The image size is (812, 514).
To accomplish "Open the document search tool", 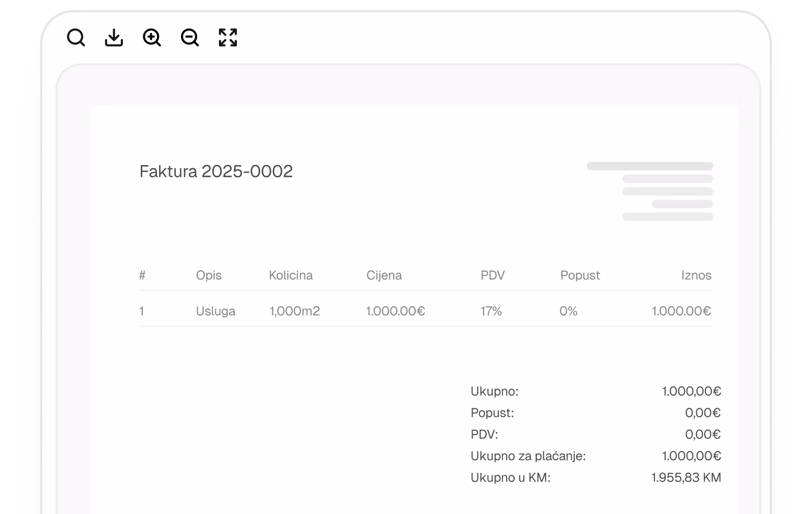I will [76, 38].
